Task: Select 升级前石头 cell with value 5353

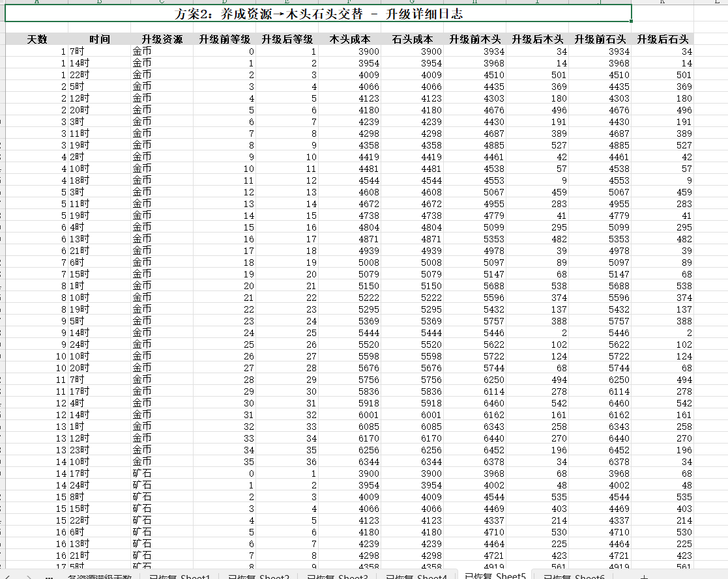Action: click(x=600, y=239)
